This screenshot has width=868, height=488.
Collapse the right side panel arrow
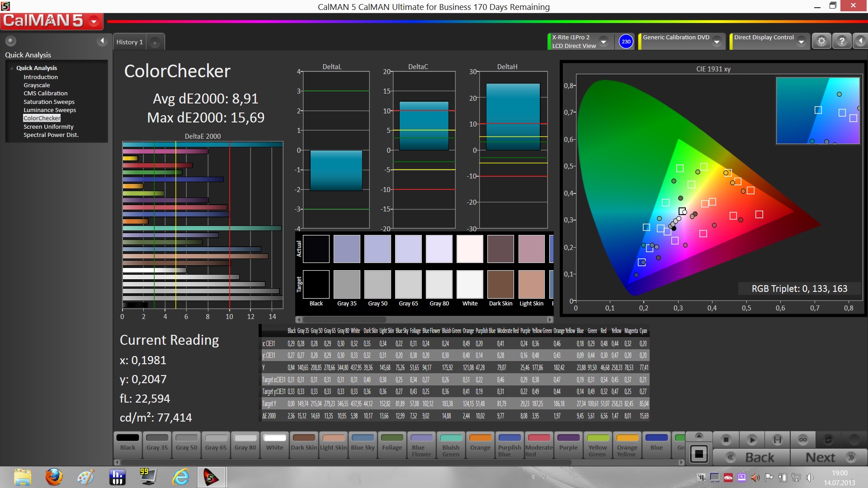(x=860, y=41)
